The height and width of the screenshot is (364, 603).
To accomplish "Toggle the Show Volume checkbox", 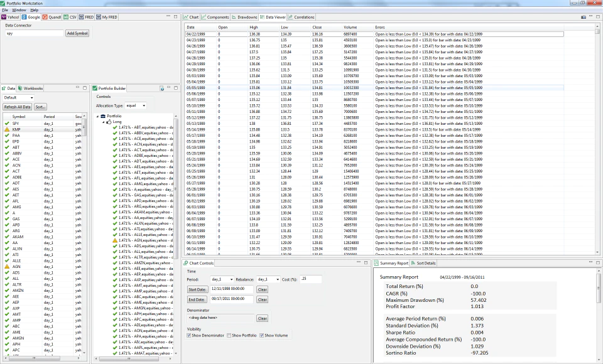I will click(x=261, y=336).
